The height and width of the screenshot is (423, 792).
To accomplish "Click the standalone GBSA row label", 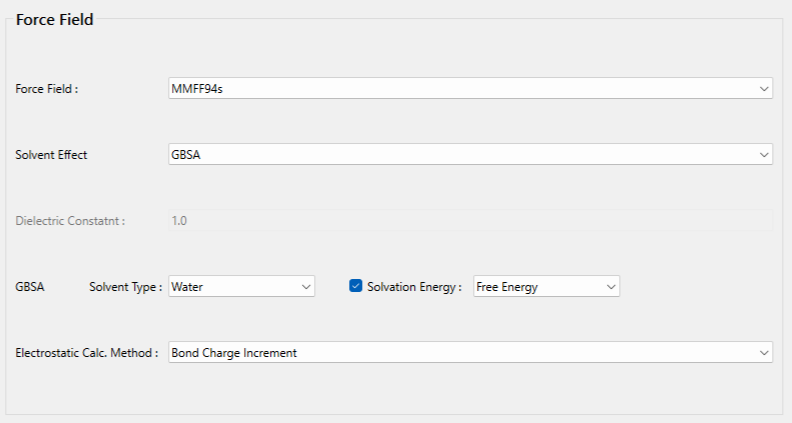I will (30, 287).
